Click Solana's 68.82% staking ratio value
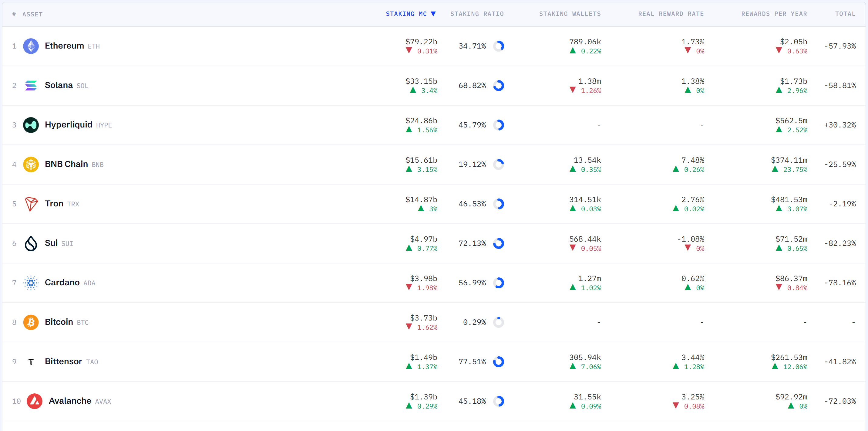The height and width of the screenshot is (431, 868). [x=472, y=85]
